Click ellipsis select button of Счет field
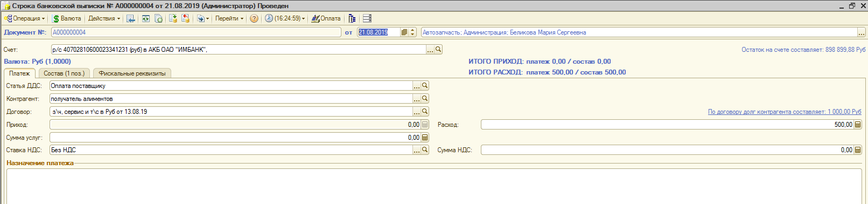The height and width of the screenshot is (204, 868). pyautogui.click(x=430, y=49)
